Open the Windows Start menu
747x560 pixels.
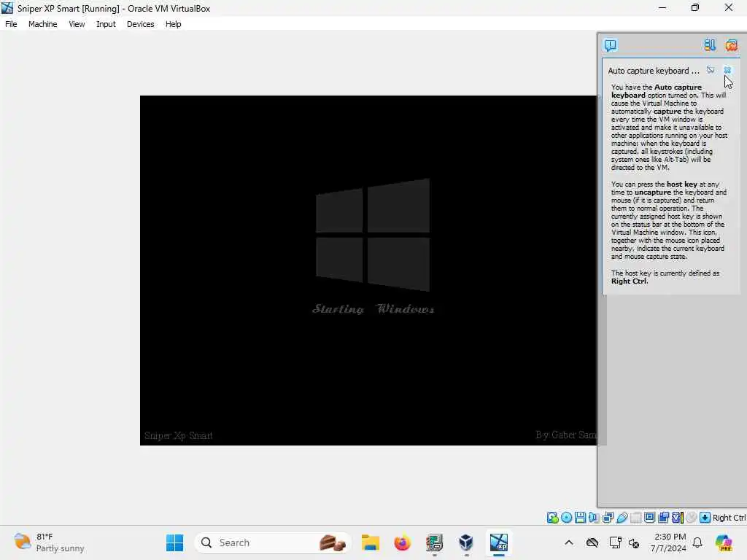[x=174, y=542]
